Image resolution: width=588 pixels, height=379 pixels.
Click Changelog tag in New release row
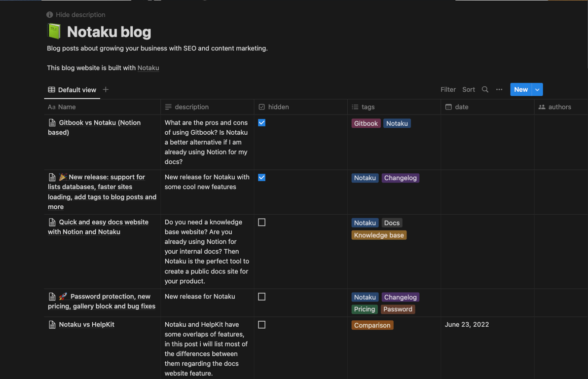point(400,178)
